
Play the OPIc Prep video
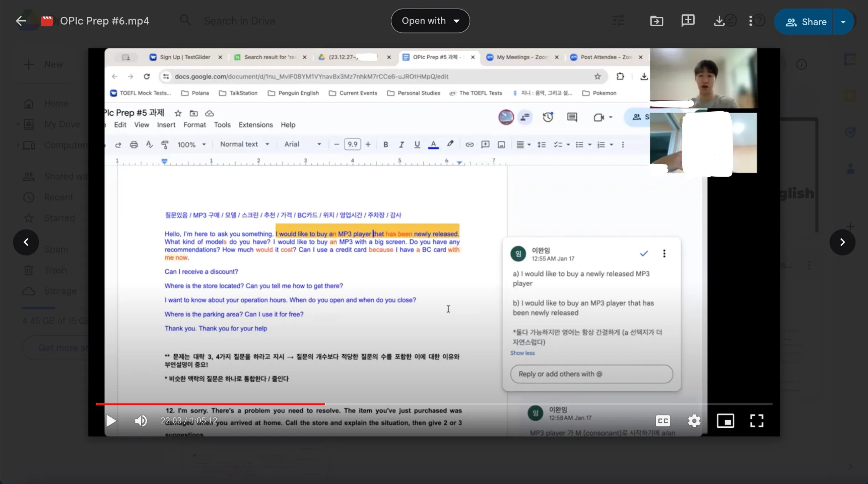coord(111,421)
